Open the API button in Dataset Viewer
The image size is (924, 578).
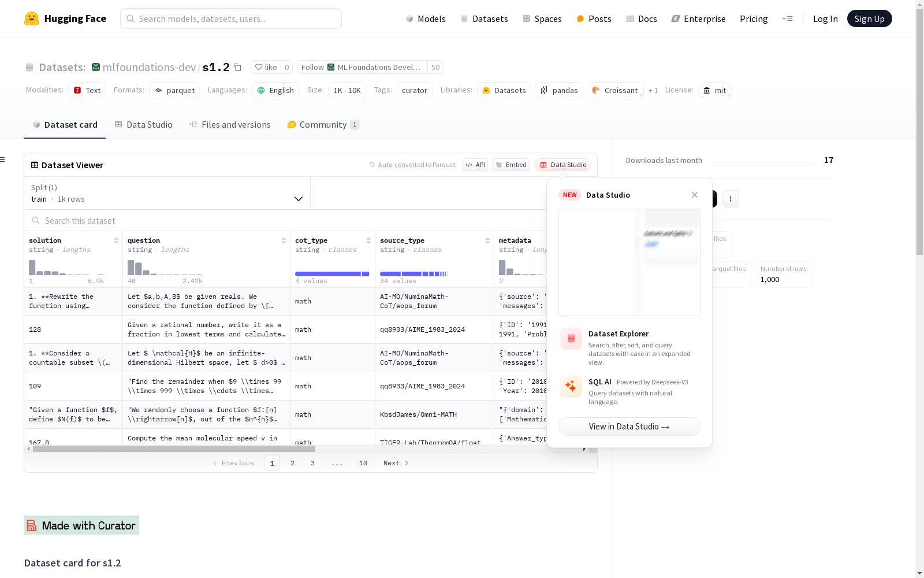coord(475,165)
